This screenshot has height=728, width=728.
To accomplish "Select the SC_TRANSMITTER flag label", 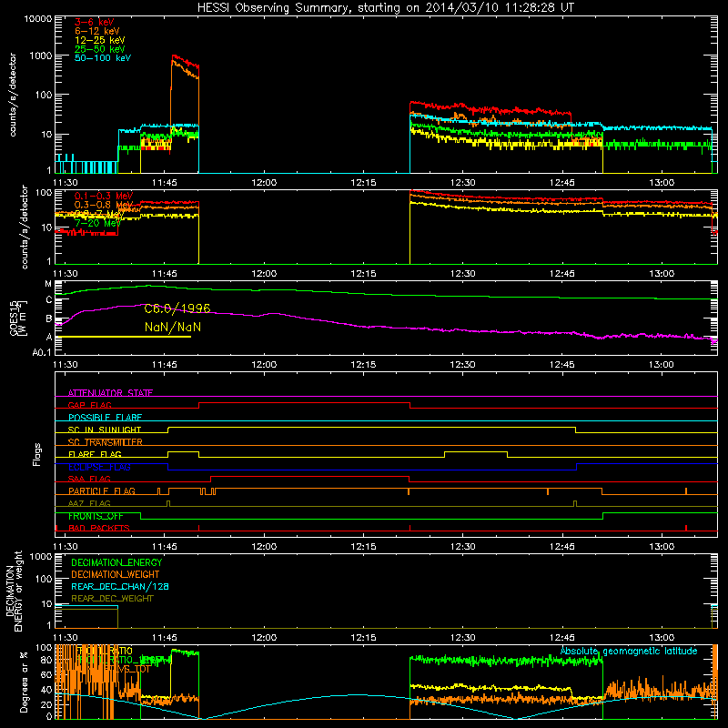I will click(106, 442).
